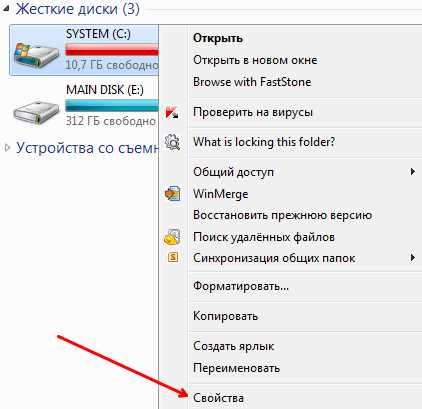422x409 pixels.
Task: Click the blue E: drive usage bar
Action: coord(112,106)
